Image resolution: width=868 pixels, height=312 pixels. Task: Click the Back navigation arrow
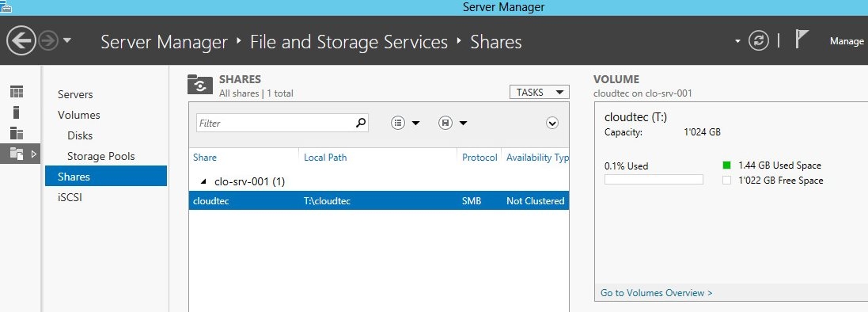[x=21, y=40]
